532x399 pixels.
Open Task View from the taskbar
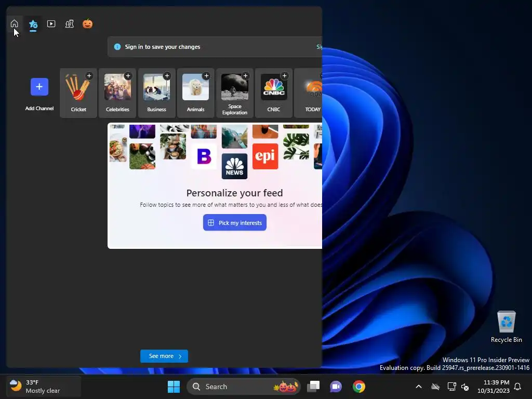(x=313, y=387)
